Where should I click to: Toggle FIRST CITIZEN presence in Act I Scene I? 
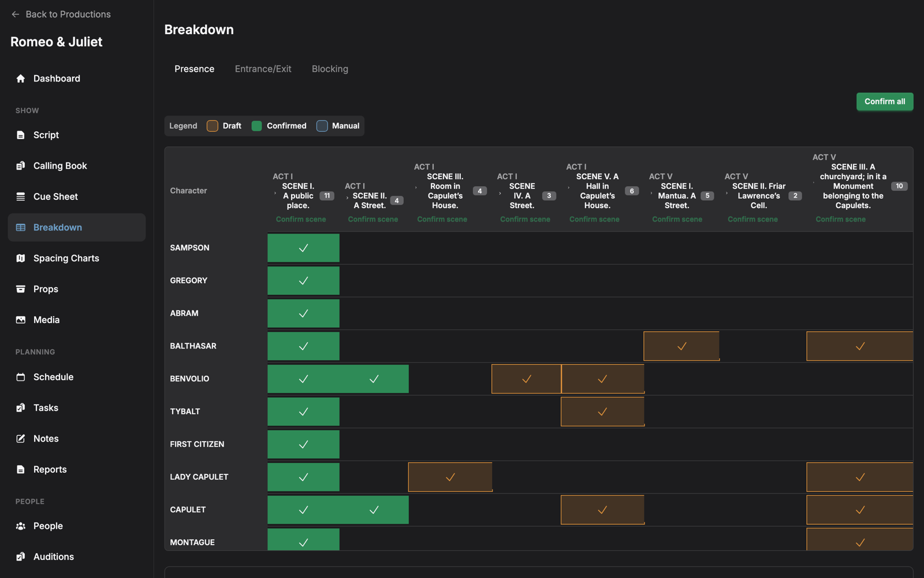tap(303, 444)
